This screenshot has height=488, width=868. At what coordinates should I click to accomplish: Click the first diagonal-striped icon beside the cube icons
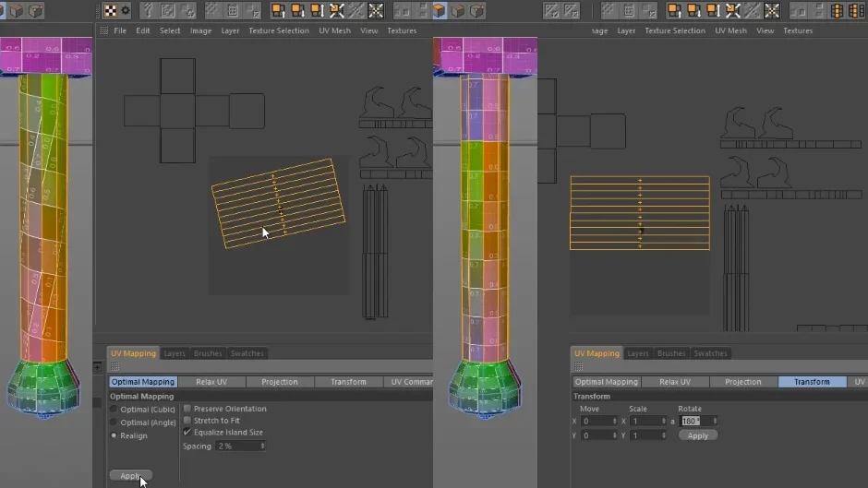click(x=550, y=10)
